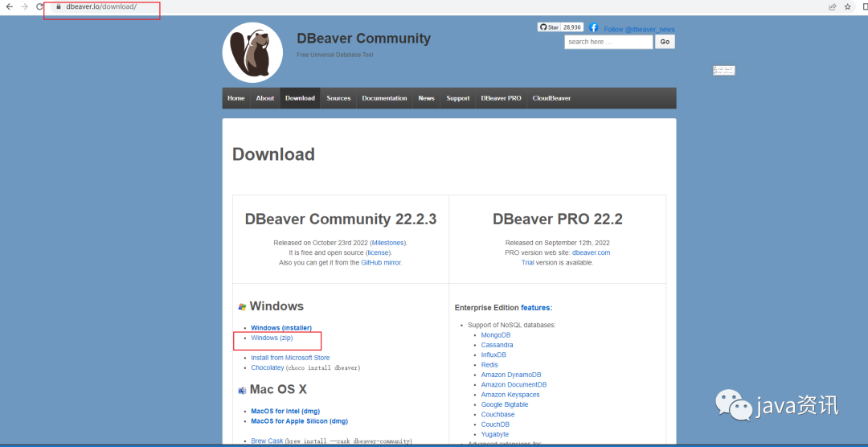Click the DBeaver Community site title
Viewport: 868px width, 447px height.
pos(364,39)
